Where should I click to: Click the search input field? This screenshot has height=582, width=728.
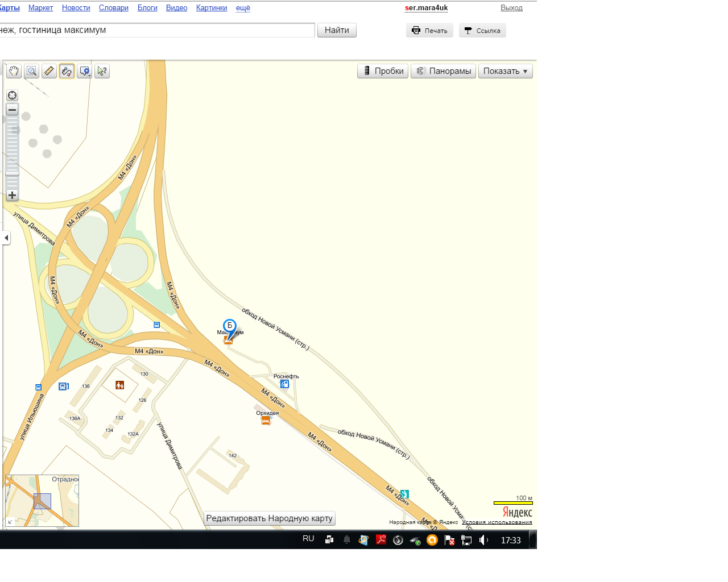pos(157,30)
